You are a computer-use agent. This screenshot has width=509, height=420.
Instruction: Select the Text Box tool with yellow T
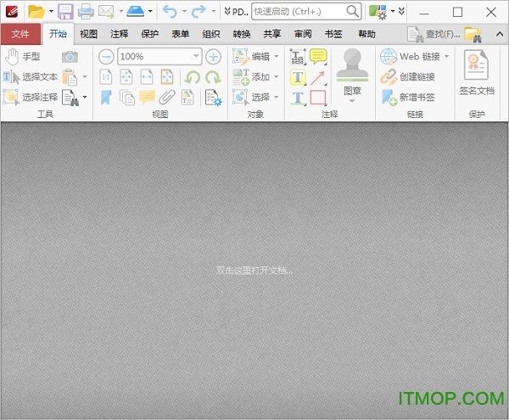coord(298,77)
